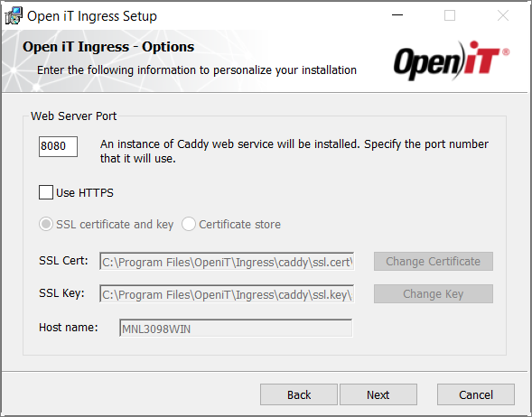This screenshot has width=532, height=417.
Task: Click the 'Open iT Ingress Setup' window title
Action: click(92, 16)
